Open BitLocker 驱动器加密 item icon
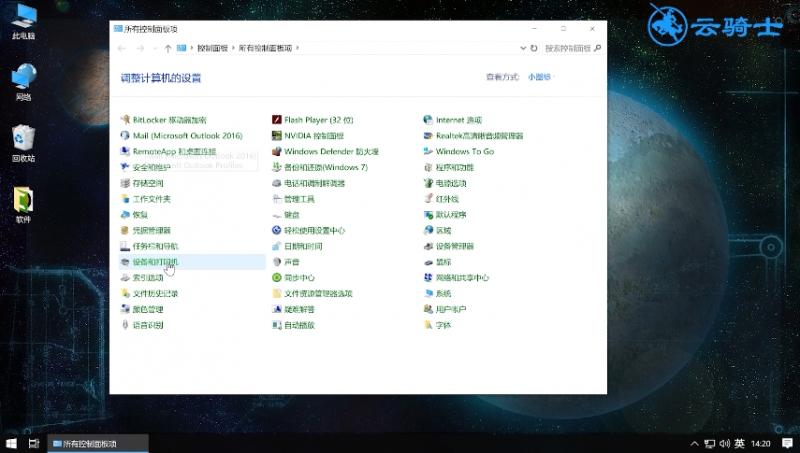The image size is (800, 453). tap(125, 120)
